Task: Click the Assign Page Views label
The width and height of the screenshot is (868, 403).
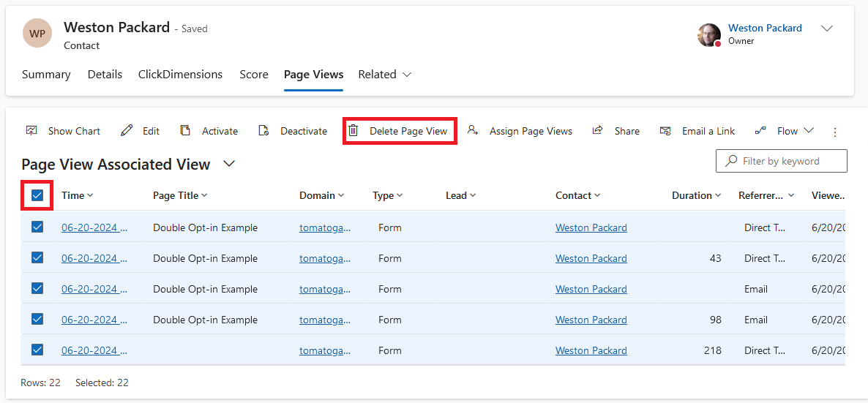Action: 531,131
